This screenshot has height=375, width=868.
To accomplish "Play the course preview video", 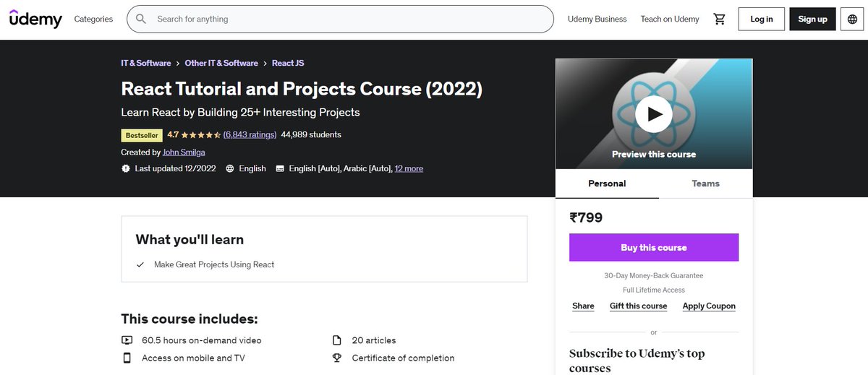I will coord(654,113).
